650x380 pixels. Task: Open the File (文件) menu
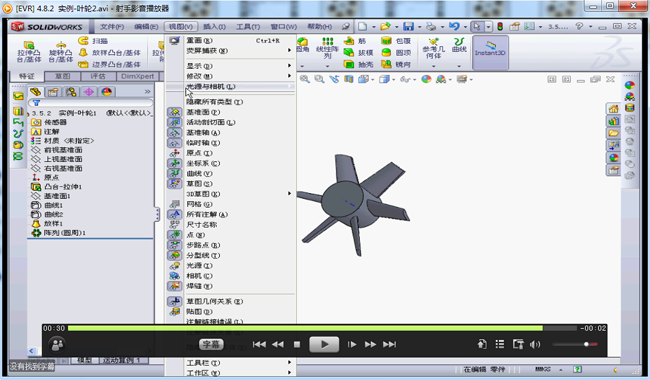[x=112, y=27]
